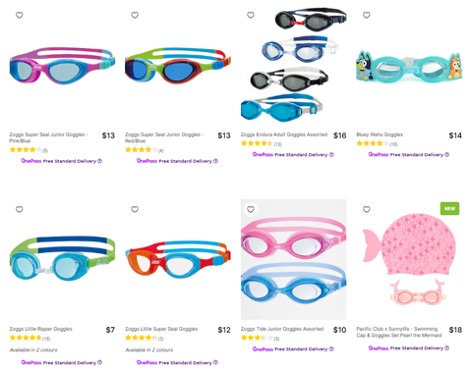Click the green NEW badge on mermaid cap
Viewport: 468px width, 372px height.
point(449,209)
